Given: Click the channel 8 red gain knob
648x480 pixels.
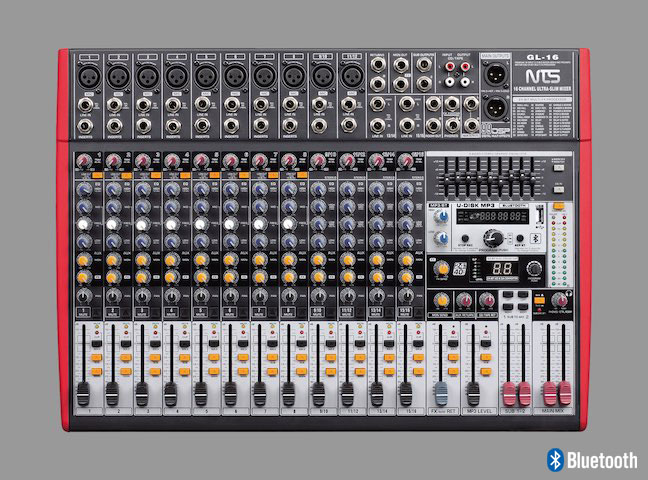Looking at the screenshot, I should 288,161.
